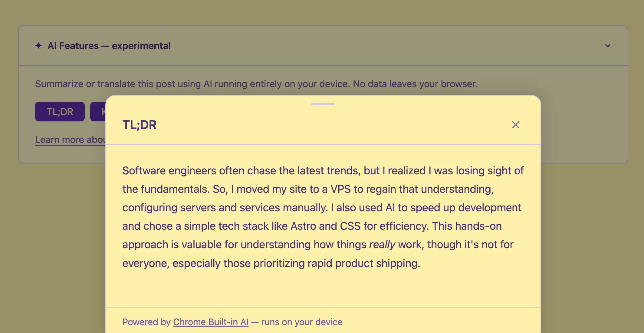Open the TL;DR popup expander handle
This screenshot has width=644, height=333.
click(323, 104)
